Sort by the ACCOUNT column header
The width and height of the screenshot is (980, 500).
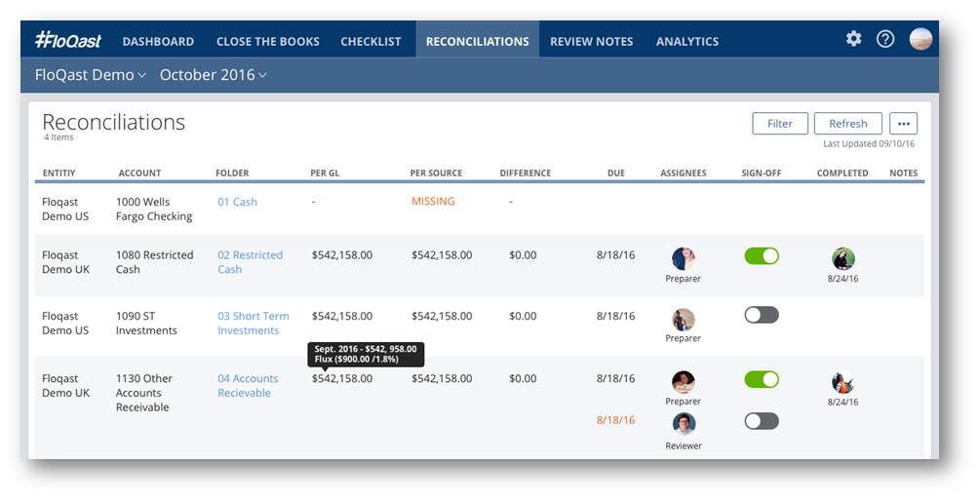(140, 173)
